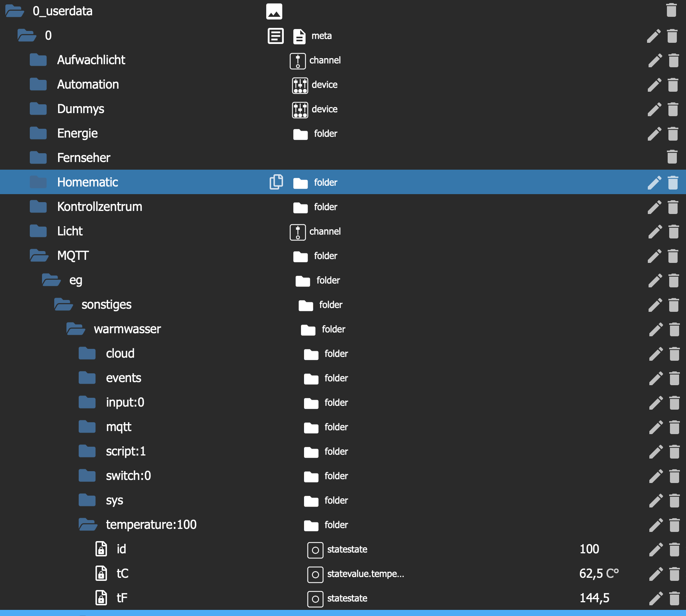Click the meta type label
The image size is (686, 616).
(322, 36)
